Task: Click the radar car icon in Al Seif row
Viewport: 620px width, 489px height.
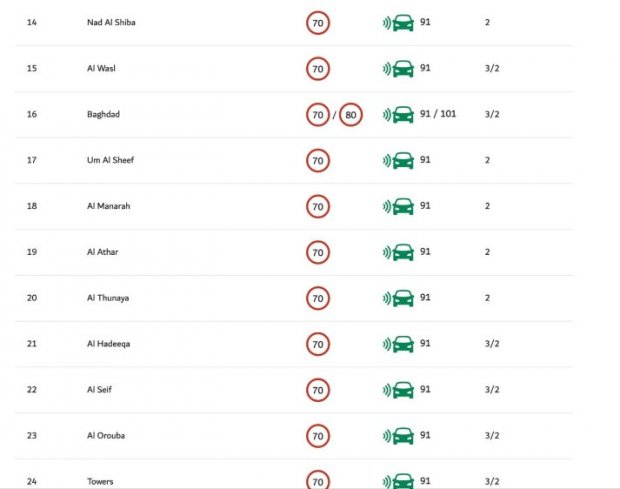Action: 398,390
